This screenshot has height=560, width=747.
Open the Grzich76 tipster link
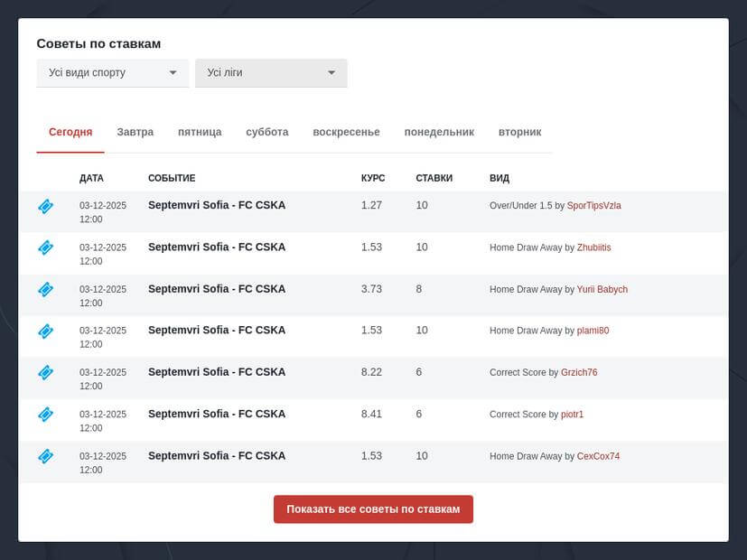tap(579, 373)
